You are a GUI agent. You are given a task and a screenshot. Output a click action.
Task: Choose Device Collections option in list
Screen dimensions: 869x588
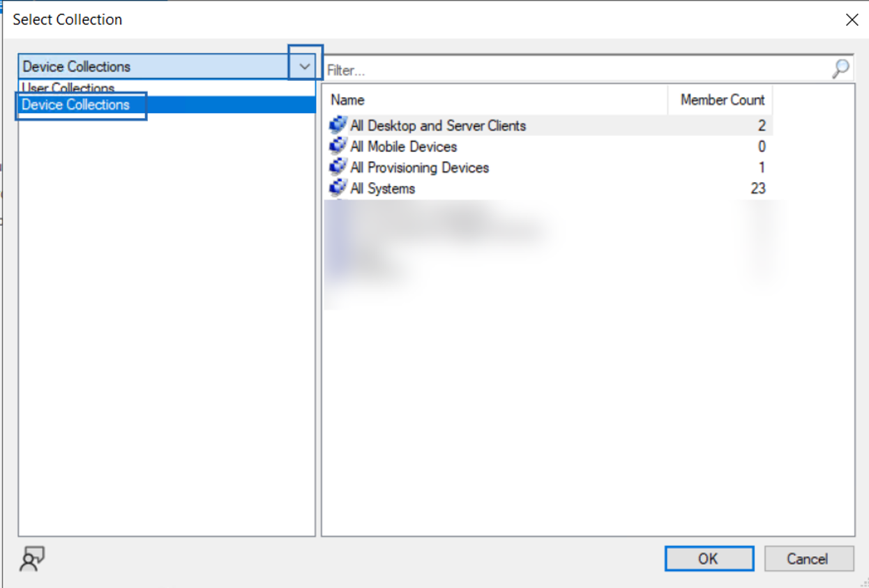click(167, 105)
